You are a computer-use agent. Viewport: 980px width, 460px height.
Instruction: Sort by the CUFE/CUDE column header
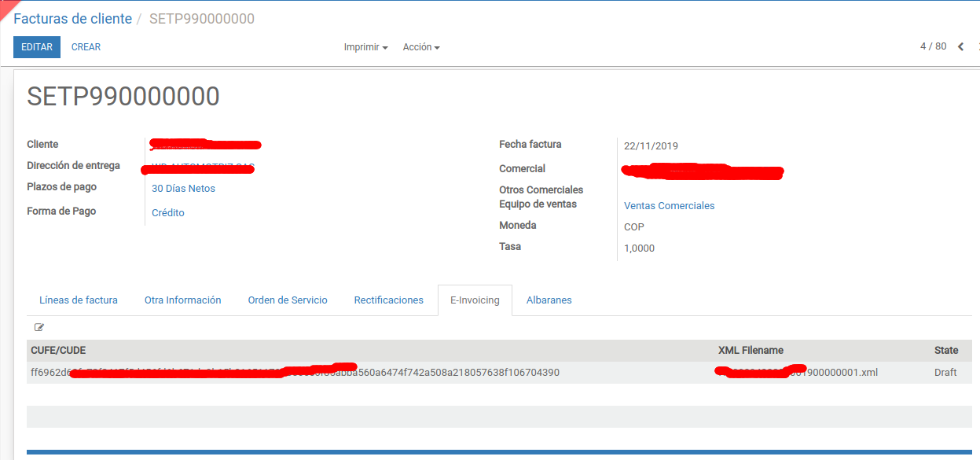58,351
